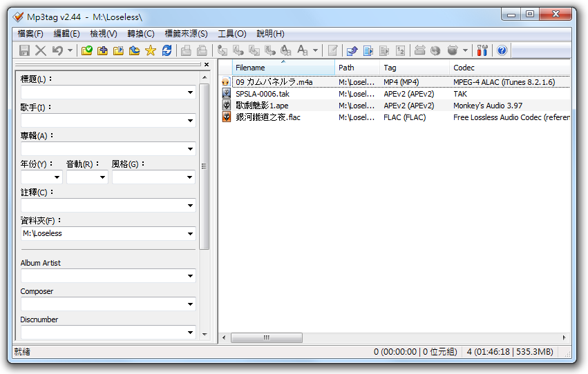Image resolution: width=588 pixels, height=374 pixels.
Task: Click the Auto-numbering wizard 1-2 icon
Action: point(400,50)
